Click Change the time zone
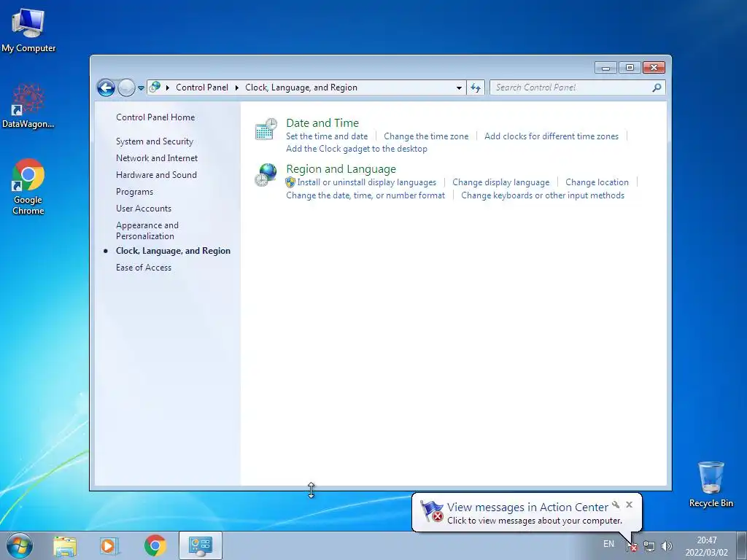The width and height of the screenshot is (747, 560). pyautogui.click(x=426, y=136)
